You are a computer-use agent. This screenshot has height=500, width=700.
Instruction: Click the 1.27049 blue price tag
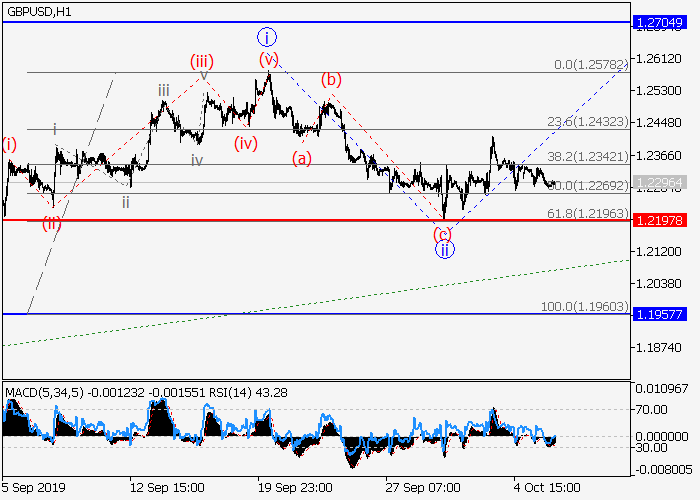[663, 21]
